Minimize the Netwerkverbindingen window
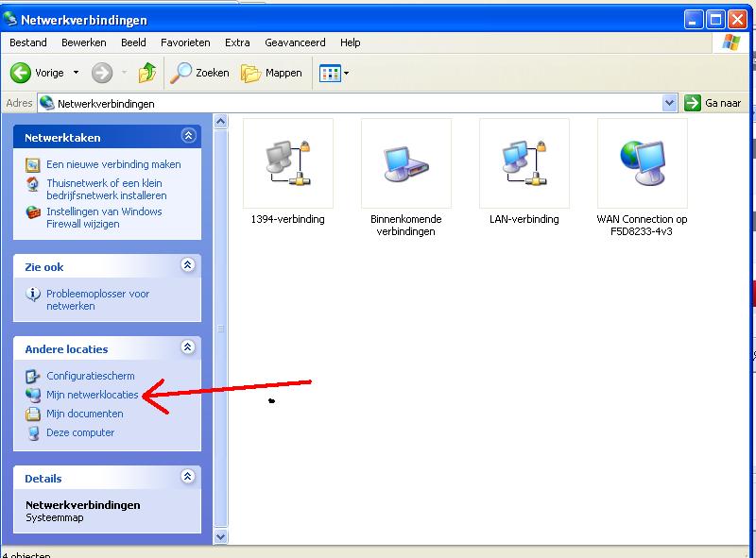 (693, 20)
